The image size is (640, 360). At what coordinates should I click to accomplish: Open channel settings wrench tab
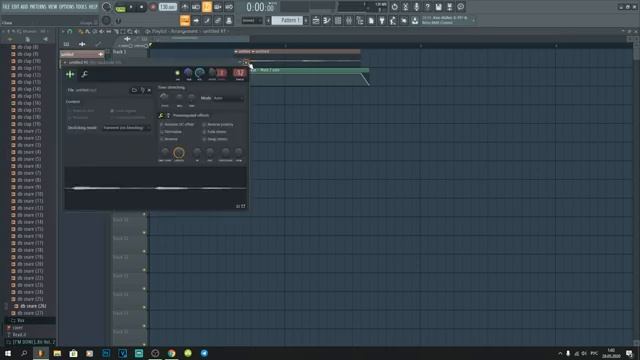84,74
